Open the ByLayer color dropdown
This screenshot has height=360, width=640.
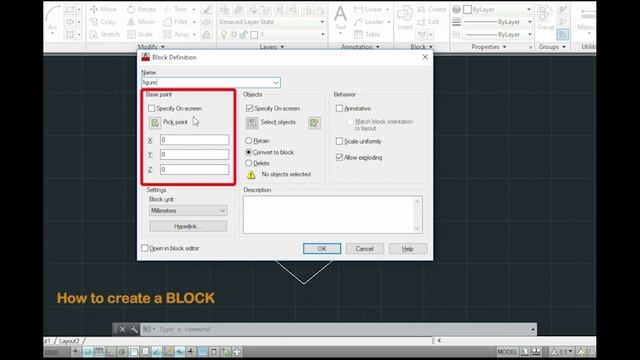(529, 9)
